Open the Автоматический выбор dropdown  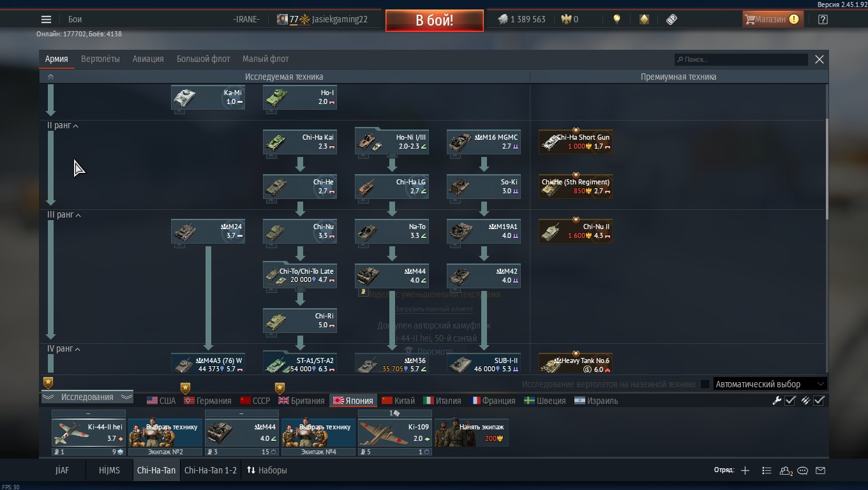click(x=770, y=384)
